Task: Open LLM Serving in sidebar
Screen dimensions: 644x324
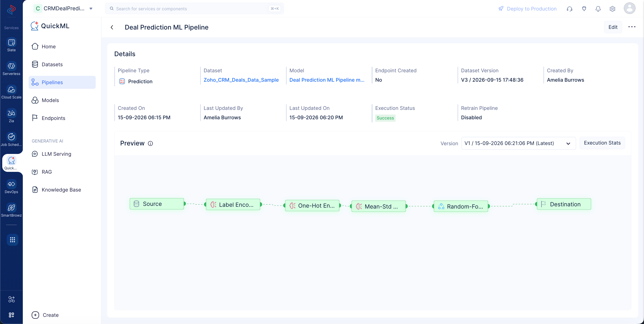Action: pos(62,154)
